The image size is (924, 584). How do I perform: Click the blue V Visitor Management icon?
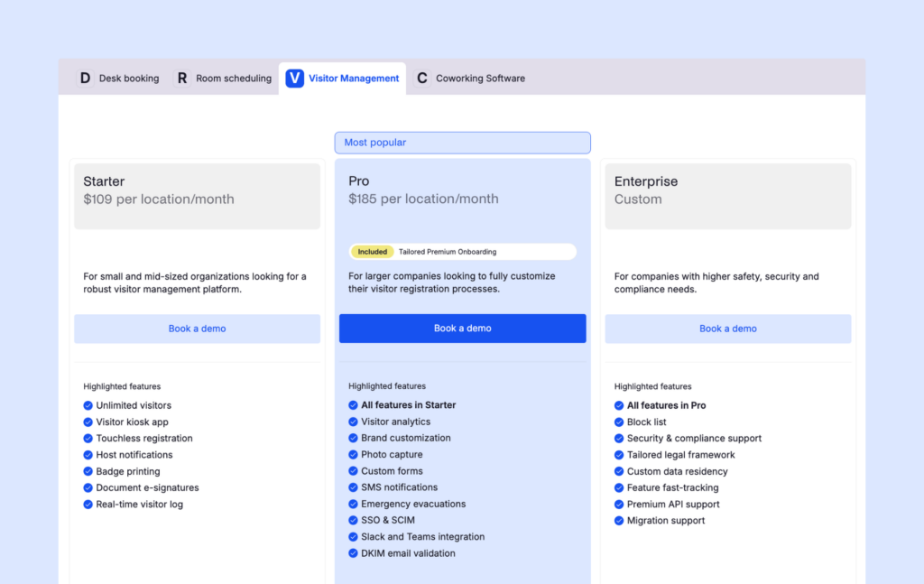click(294, 79)
